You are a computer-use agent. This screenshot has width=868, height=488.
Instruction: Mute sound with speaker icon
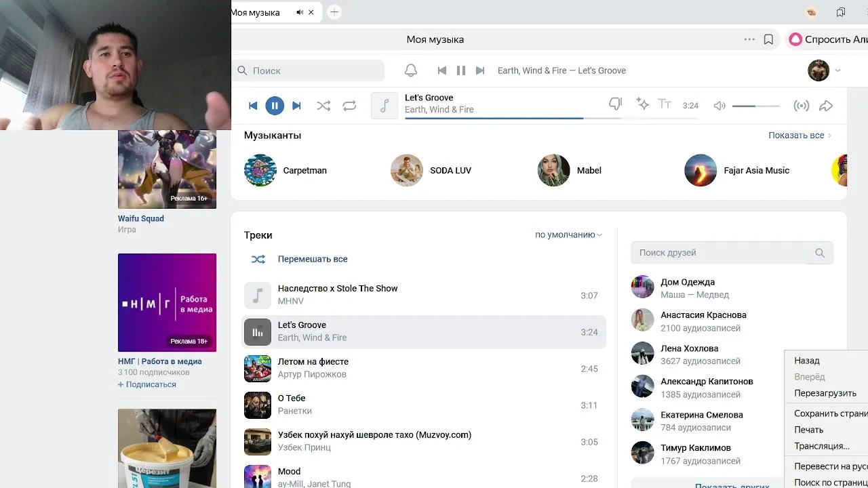coord(719,106)
